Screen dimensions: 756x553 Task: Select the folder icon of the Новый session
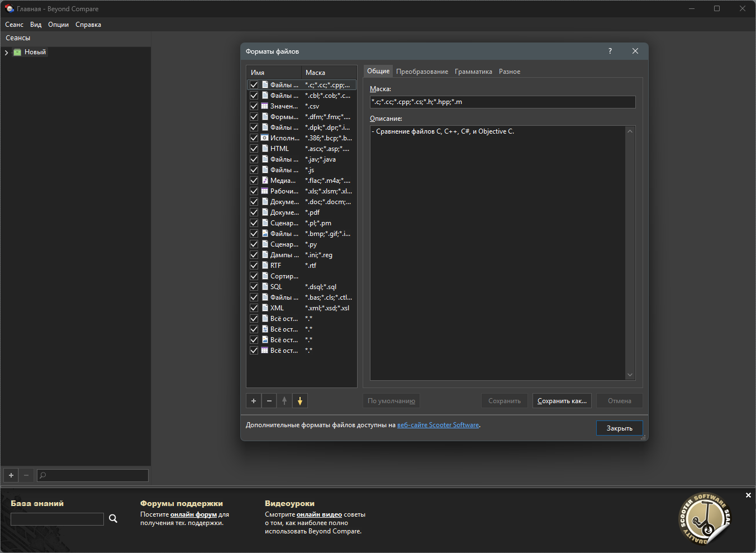(17, 52)
